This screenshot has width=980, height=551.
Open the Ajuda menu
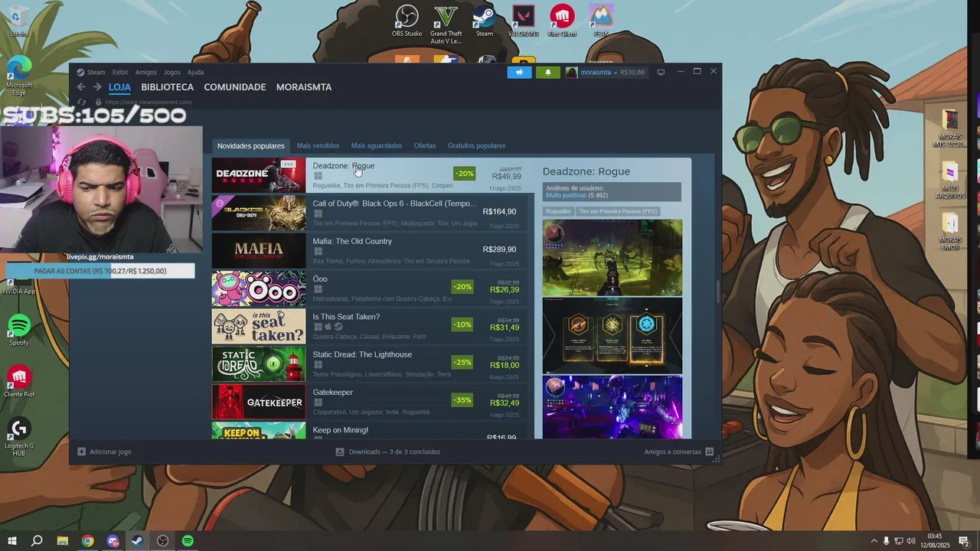[196, 72]
